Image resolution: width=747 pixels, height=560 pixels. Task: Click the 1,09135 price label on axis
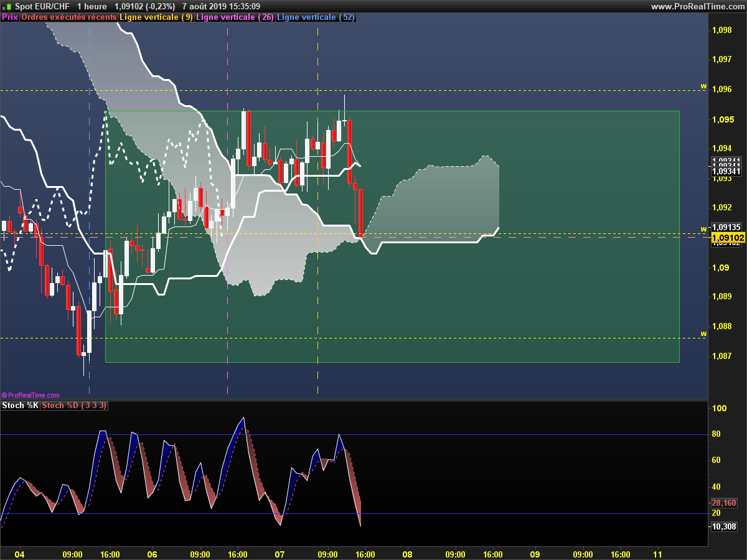coord(726,227)
